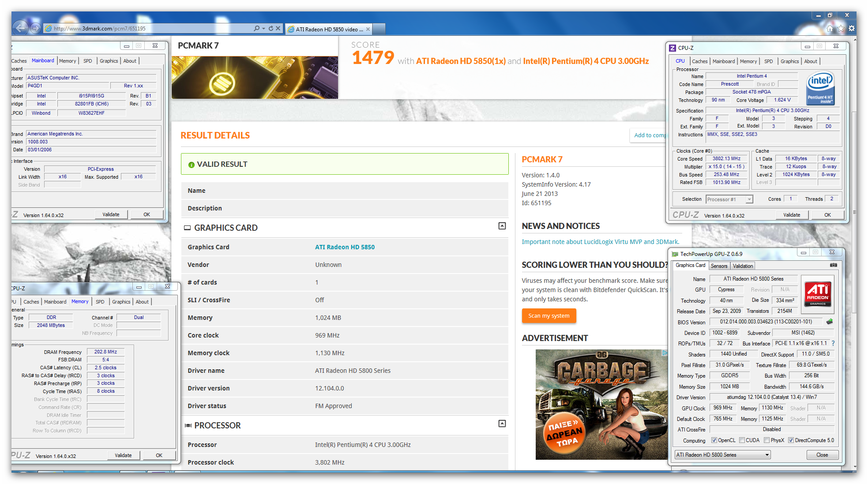Image resolution: width=868 pixels, height=484 pixels.
Task: Open the Processor #1 selection dropdown
Action: 749,199
